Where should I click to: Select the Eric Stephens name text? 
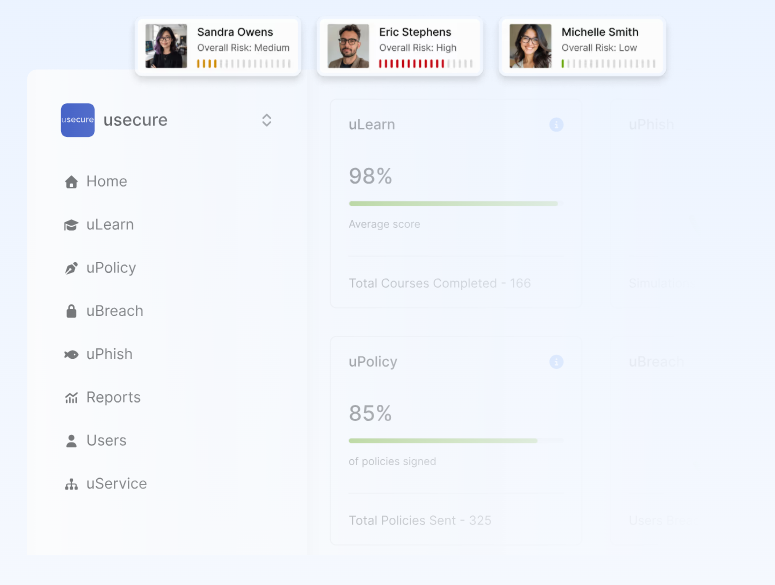[415, 32]
